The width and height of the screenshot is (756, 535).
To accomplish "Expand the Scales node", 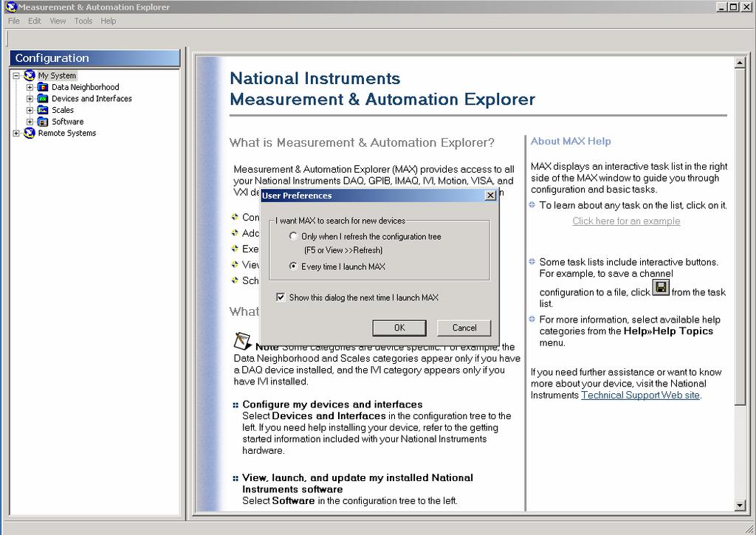I will 30,111.
